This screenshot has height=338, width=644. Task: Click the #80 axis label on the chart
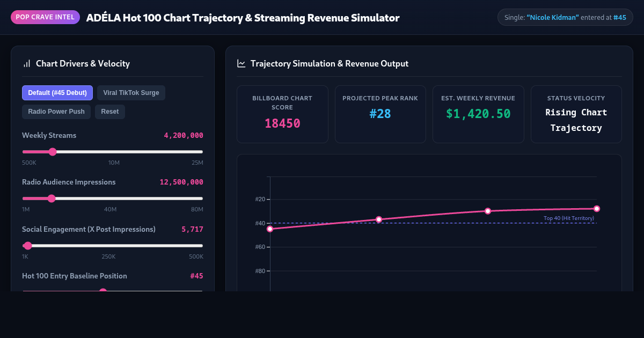pyautogui.click(x=260, y=271)
